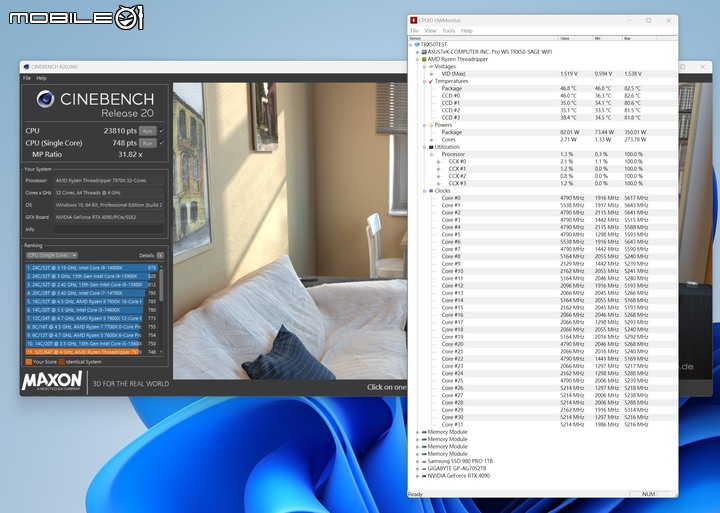Run the CPU (Single Core) benchmark
Image resolution: width=720 pixels, height=513 pixels.
[x=147, y=143]
